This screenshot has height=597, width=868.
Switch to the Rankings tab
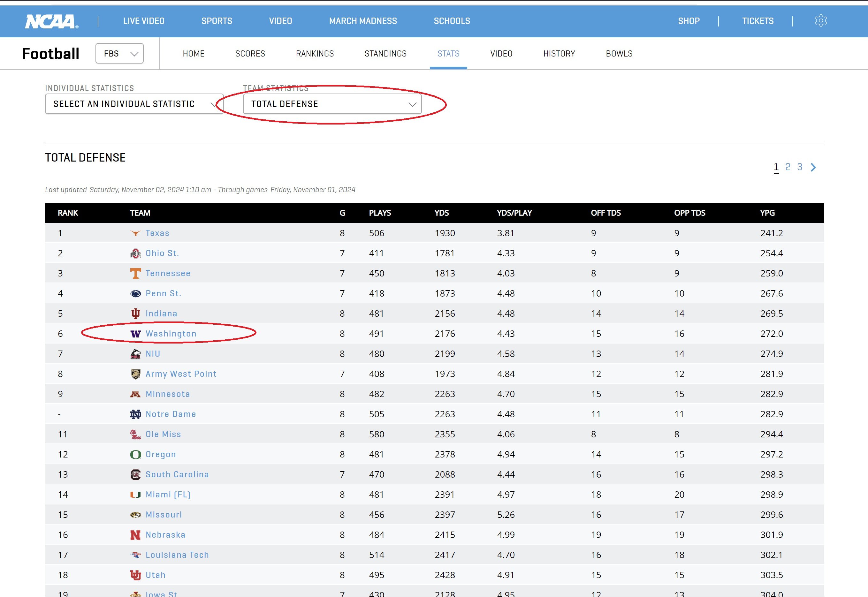(x=315, y=54)
